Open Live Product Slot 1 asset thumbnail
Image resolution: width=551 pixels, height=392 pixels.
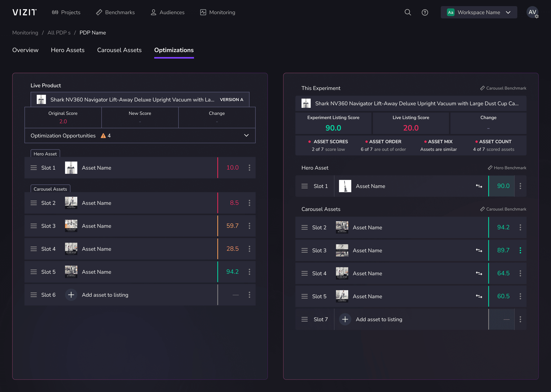[x=71, y=168]
